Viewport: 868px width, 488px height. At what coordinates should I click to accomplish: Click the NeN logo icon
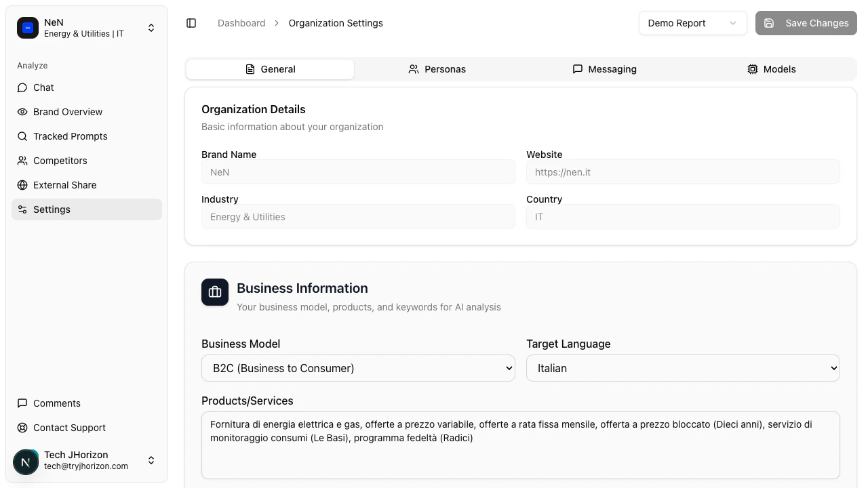28,28
